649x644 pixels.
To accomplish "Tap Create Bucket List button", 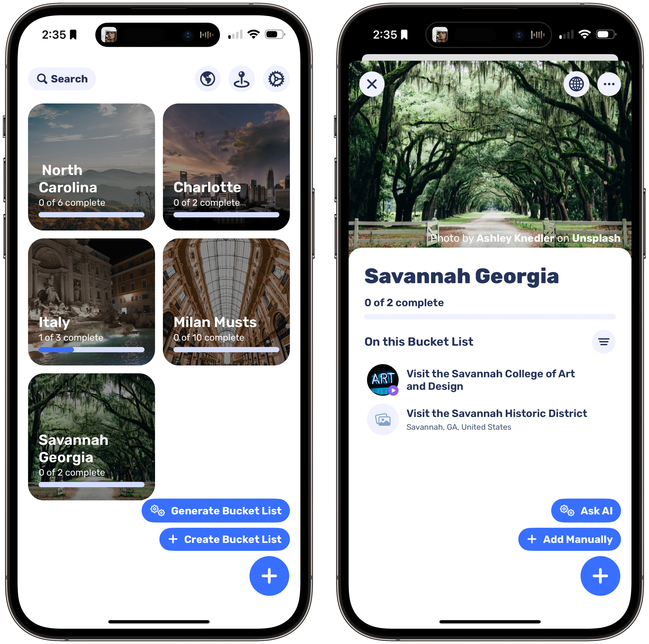I will click(x=225, y=538).
